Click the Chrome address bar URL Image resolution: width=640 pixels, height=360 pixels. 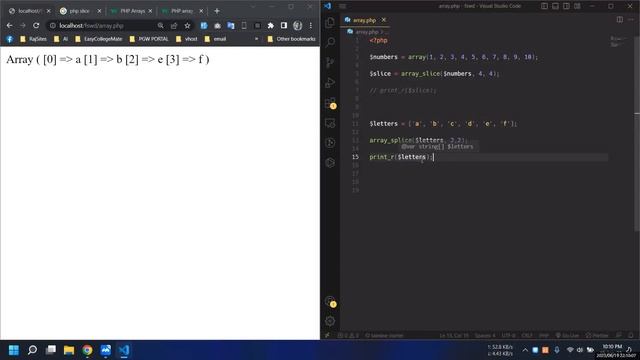click(x=91, y=25)
